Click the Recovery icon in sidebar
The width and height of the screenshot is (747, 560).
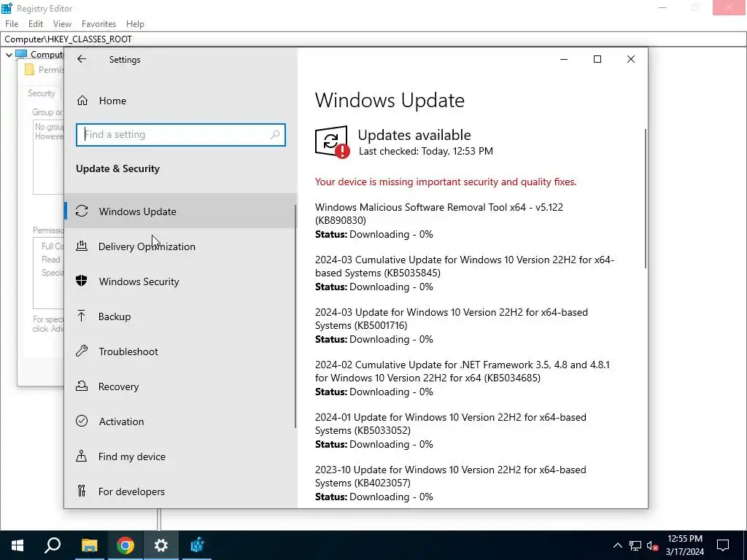82,386
